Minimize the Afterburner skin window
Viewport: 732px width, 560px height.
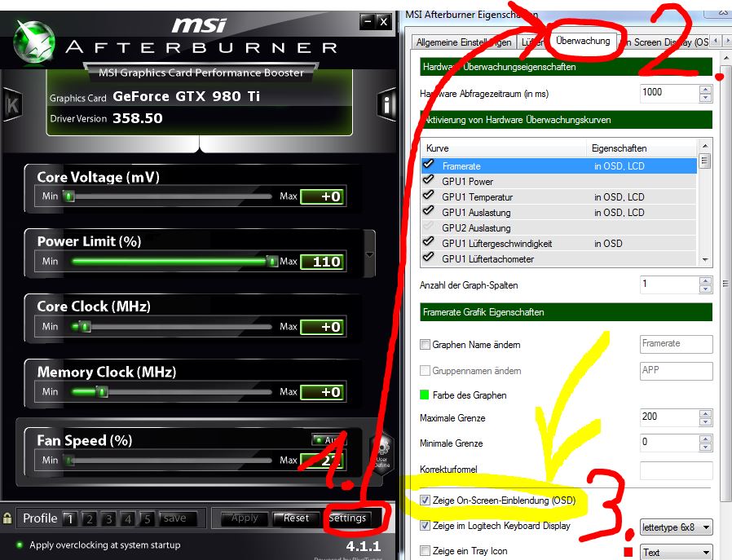point(368,21)
